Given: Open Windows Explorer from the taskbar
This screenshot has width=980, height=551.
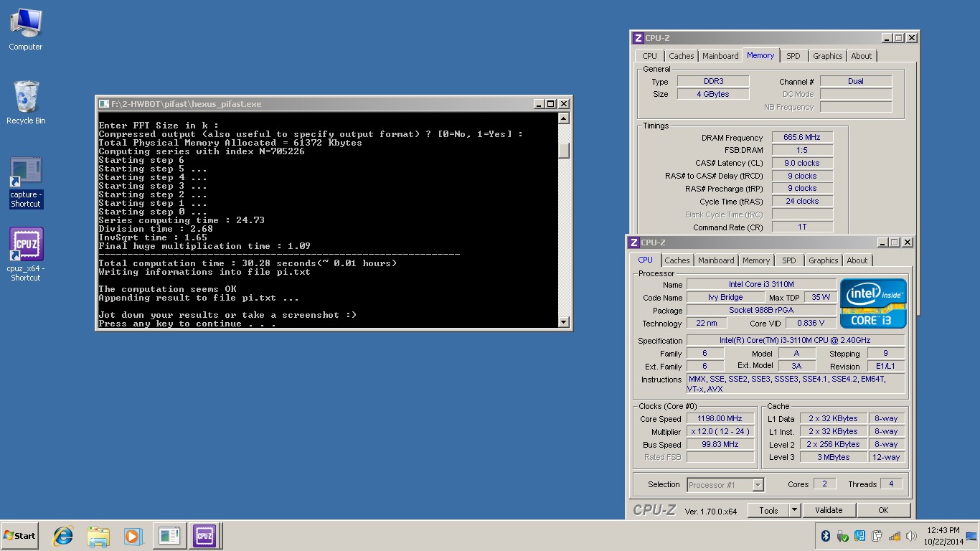Looking at the screenshot, I should pos(98,535).
